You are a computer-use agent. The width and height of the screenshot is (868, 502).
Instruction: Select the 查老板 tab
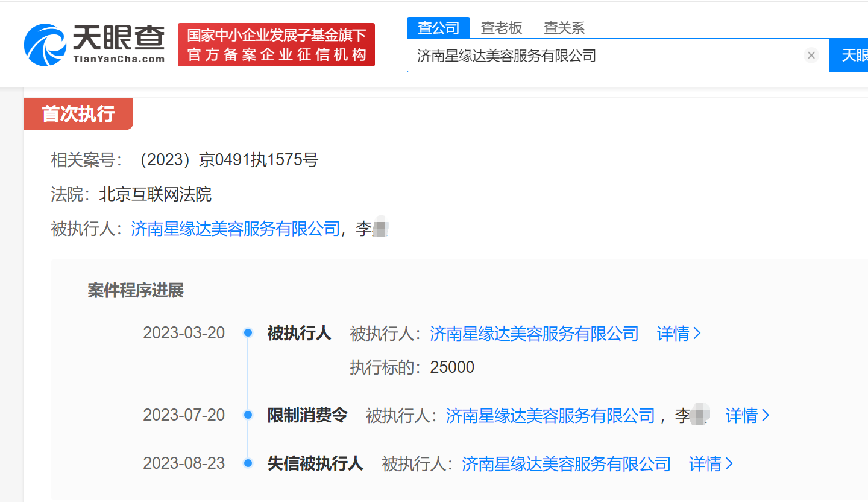click(502, 28)
